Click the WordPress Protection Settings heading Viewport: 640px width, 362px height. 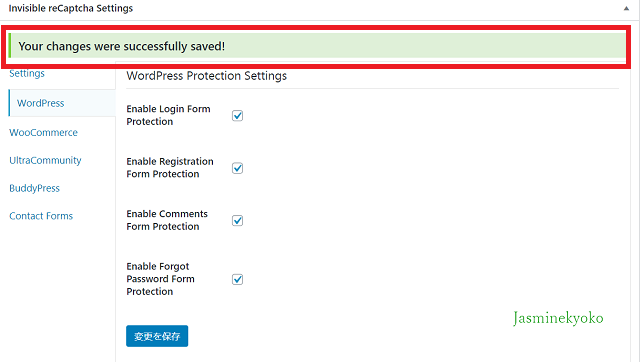coord(207,76)
